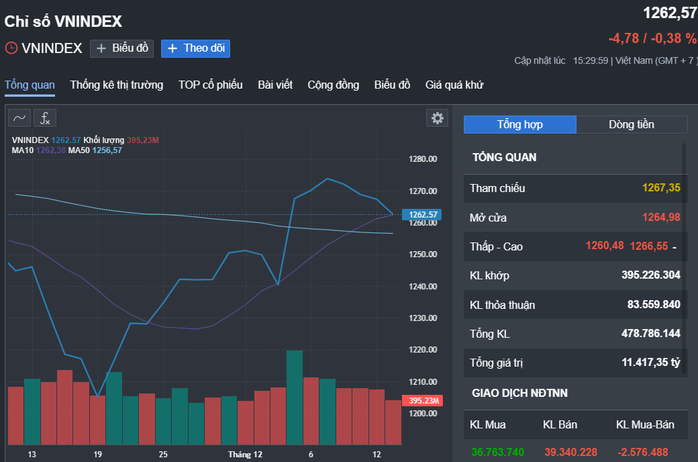Open the Bài viết tab
The image size is (698, 462).
[275, 85]
